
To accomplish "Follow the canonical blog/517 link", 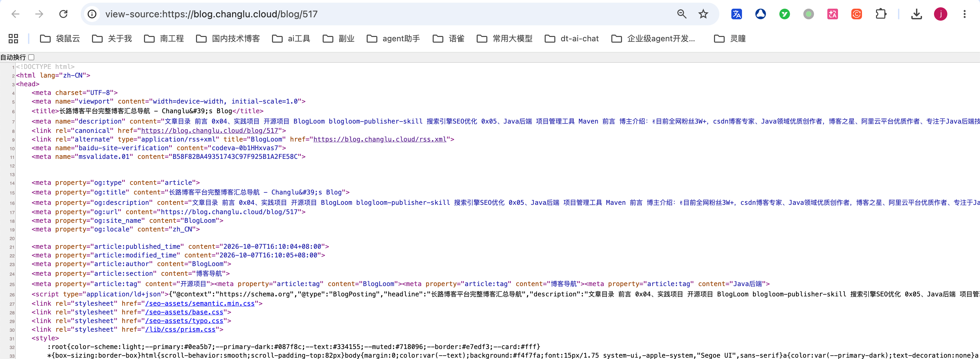I will [210, 131].
